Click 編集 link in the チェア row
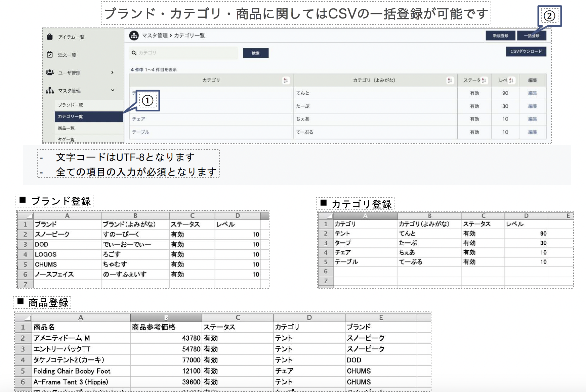Screen dimensions: 586x392 [x=532, y=119]
